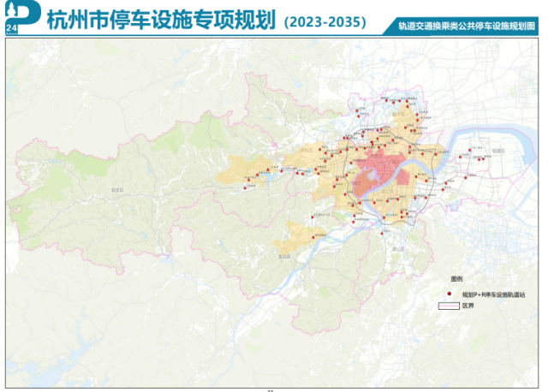The image size is (548, 392).
Task: Click the 临安区 district label on map
Action: [117, 189]
